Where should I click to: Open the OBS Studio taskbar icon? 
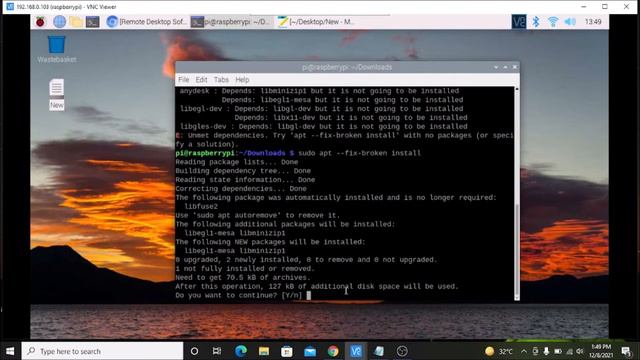point(402,351)
